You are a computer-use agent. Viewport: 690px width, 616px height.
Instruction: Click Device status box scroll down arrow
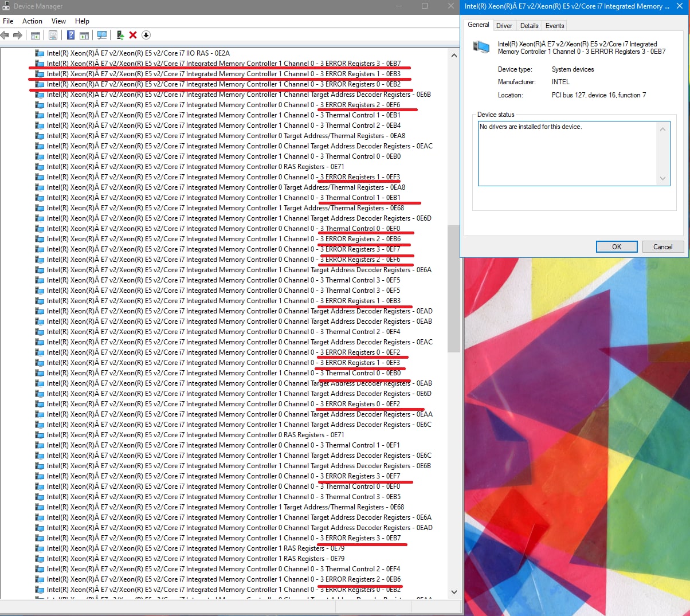663,178
